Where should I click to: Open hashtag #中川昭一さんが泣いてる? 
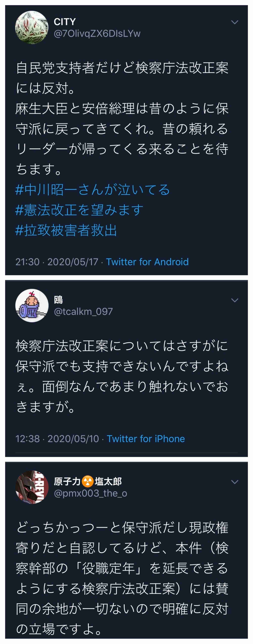click(x=92, y=189)
